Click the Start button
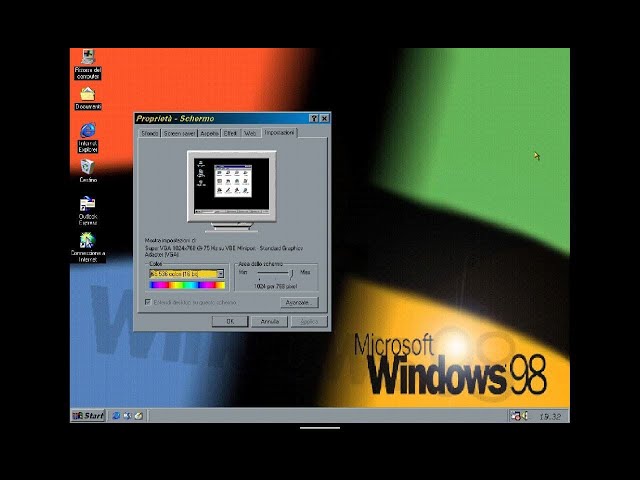Image resolution: width=640 pixels, height=480 pixels. pyautogui.click(x=88, y=416)
